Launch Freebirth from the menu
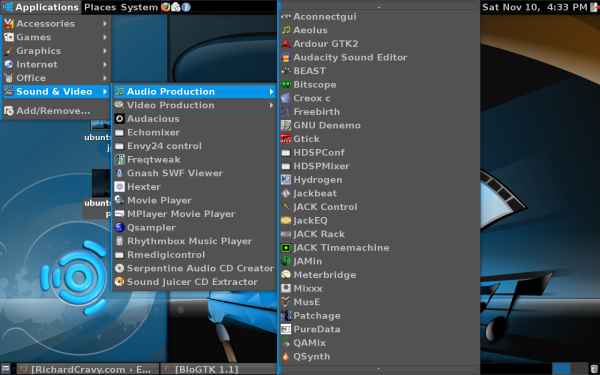The width and height of the screenshot is (600, 375). click(379, 112)
